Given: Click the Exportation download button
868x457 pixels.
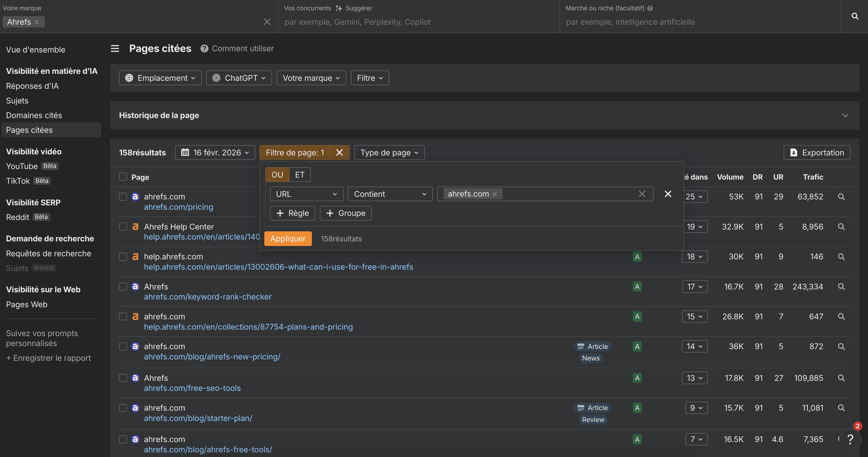Looking at the screenshot, I should click(x=817, y=152).
